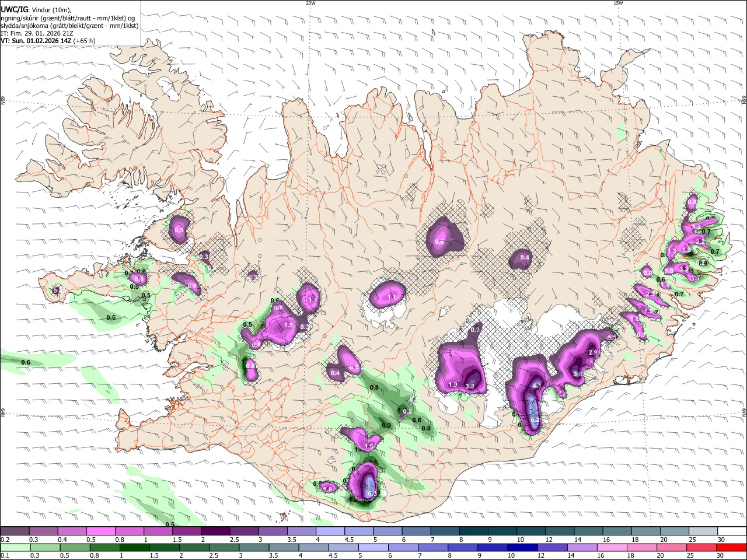747x560 pixels.
Task: Click the dark plum 0.2 swatch, upper legend row
Action: click(x=15, y=531)
